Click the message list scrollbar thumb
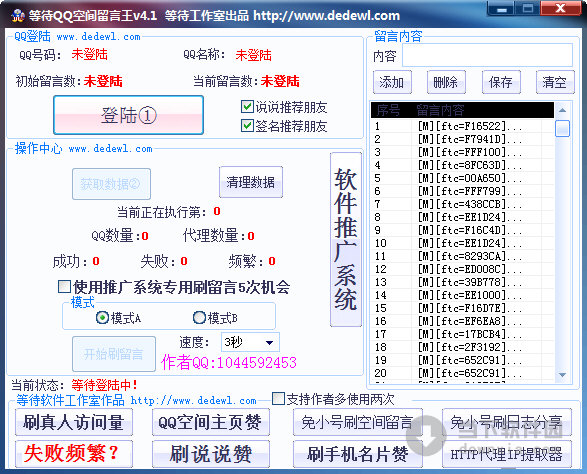587x474 pixels. tap(562, 128)
